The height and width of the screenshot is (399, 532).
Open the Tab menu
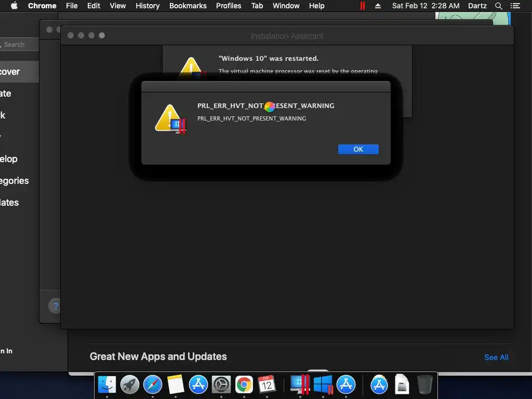tap(257, 6)
